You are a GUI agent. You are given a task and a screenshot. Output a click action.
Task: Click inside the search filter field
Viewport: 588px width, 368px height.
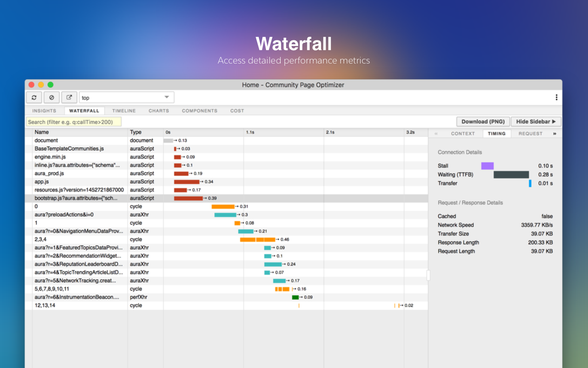coord(73,121)
